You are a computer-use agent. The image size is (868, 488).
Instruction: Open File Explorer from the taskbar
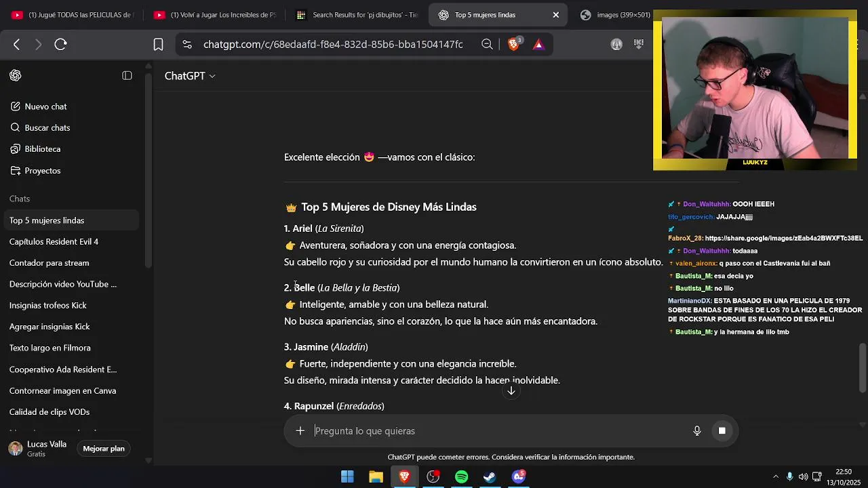click(376, 476)
